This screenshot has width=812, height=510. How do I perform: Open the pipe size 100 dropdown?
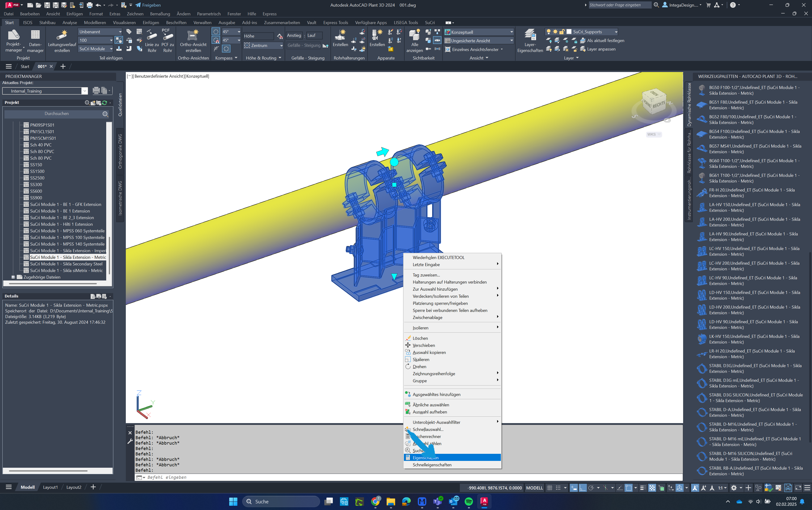click(96, 40)
